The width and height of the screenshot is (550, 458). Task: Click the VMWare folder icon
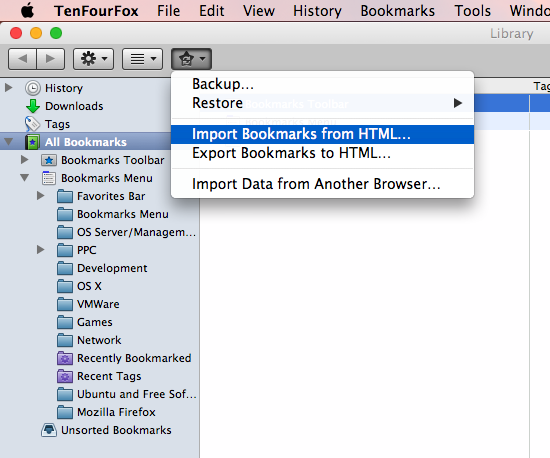pos(65,304)
